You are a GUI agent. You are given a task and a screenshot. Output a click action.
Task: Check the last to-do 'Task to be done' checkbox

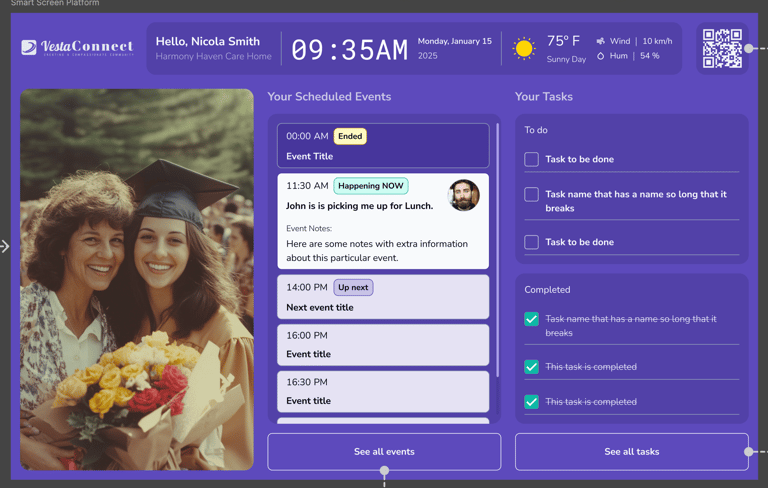[531, 242]
